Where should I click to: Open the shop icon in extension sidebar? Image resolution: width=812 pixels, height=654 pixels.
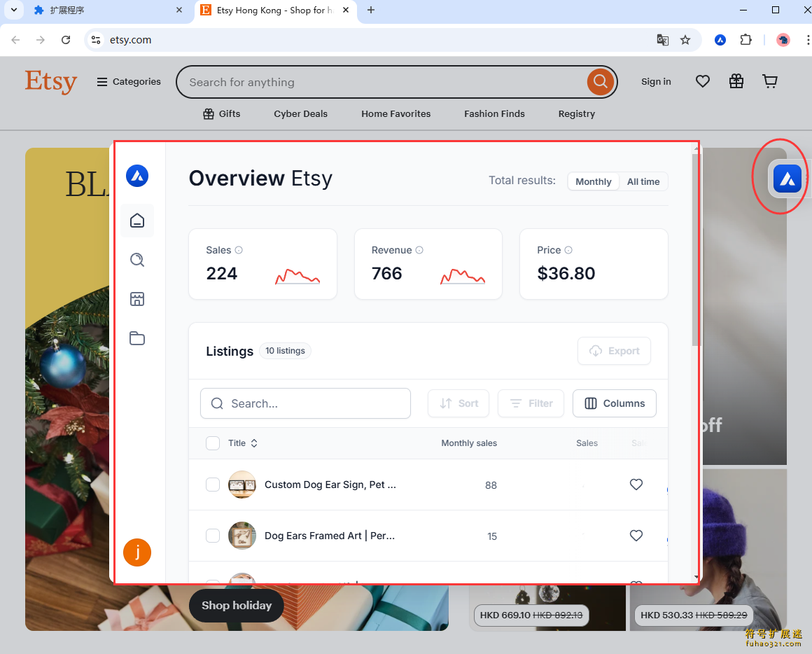click(x=137, y=299)
